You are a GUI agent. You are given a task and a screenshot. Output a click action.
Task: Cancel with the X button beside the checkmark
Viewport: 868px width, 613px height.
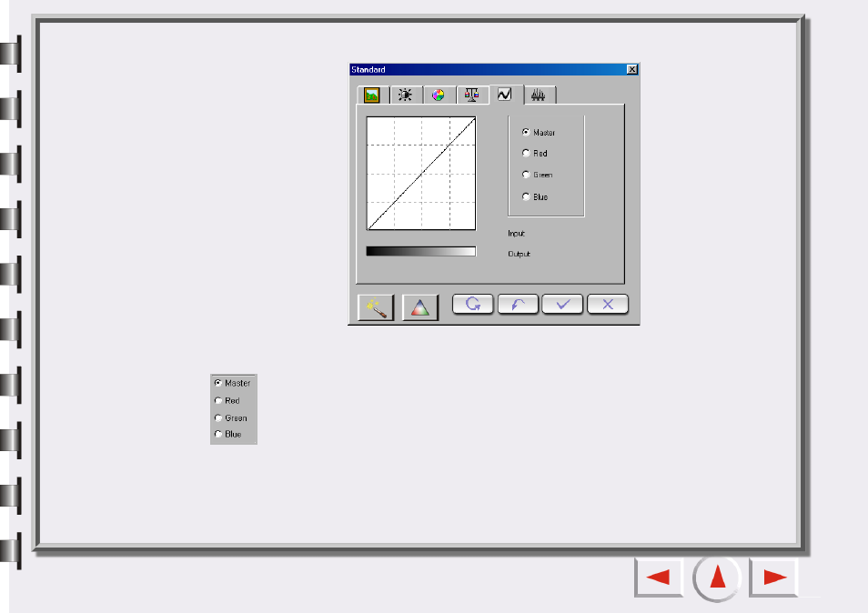point(608,305)
